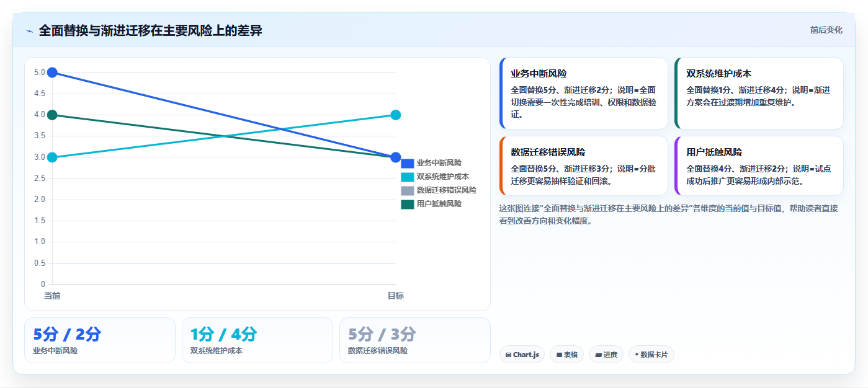Screen dimensions: 868x388
Task: Click the 双系统维护成本 legend label
Action: click(443, 177)
